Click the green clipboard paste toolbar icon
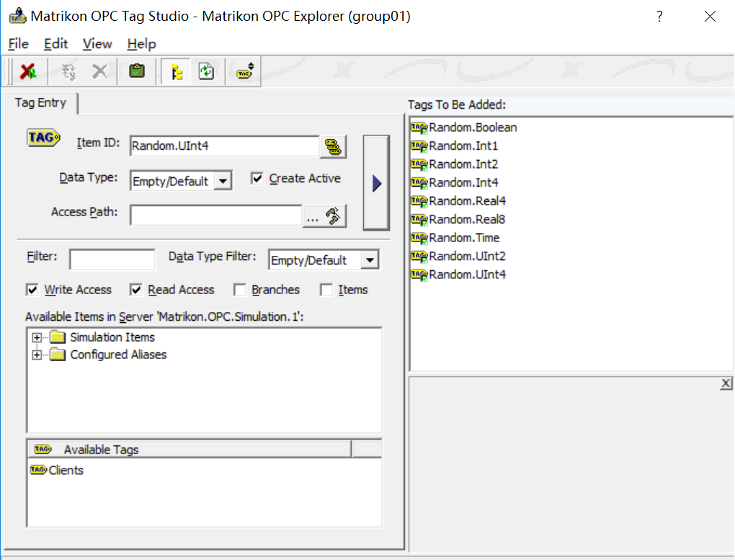This screenshot has height=560, width=735. (137, 71)
